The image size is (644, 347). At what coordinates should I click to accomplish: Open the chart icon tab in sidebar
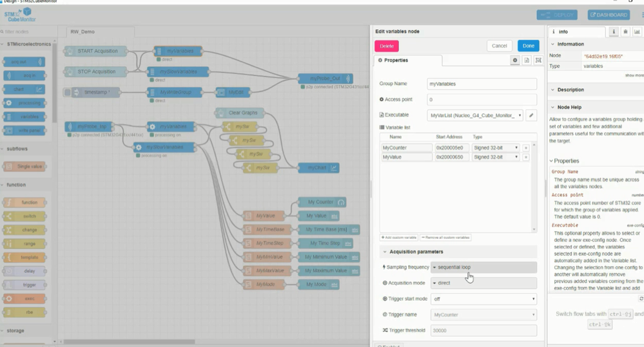pos(637,32)
